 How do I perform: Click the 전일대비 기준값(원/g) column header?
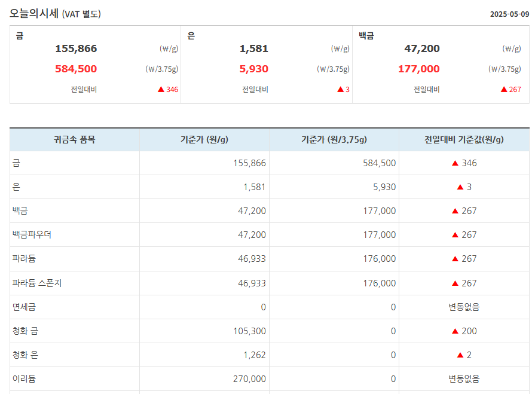[464, 139]
